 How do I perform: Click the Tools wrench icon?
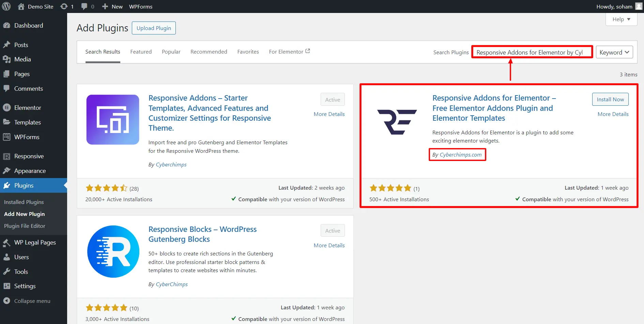(x=6, y=272)
